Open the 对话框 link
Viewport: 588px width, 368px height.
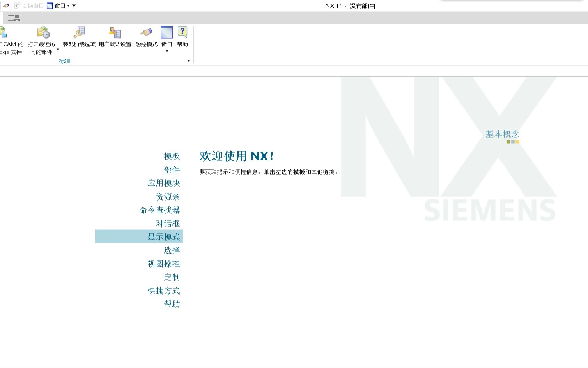coord(168,224)
